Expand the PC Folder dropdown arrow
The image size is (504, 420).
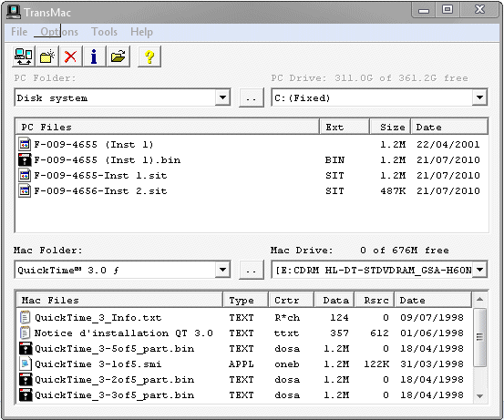pyautogui.click(x=222, y=97)
